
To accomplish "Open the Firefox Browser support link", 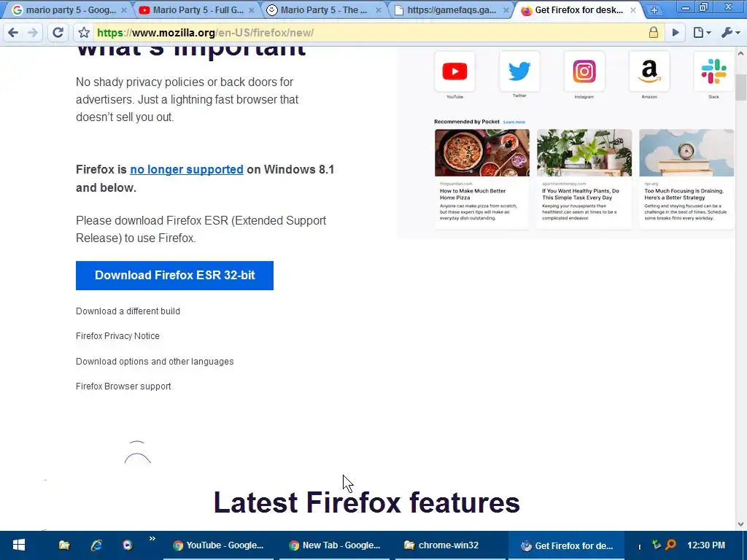I will (x=123, y=386).
